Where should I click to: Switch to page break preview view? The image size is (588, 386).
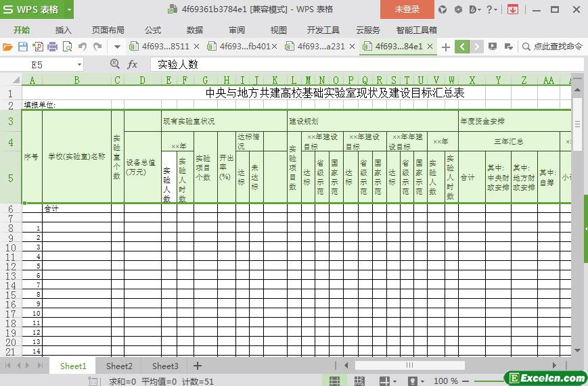359,381
